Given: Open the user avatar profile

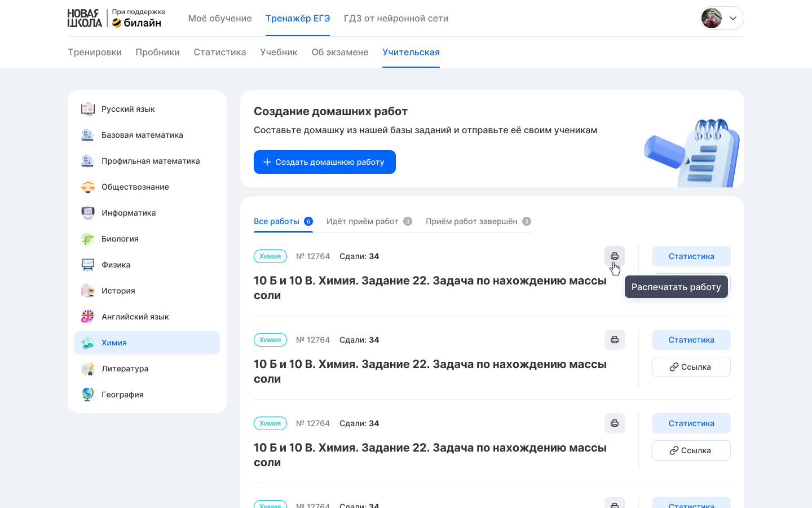Looking at the screenshot, I should [x=712, y=18].
